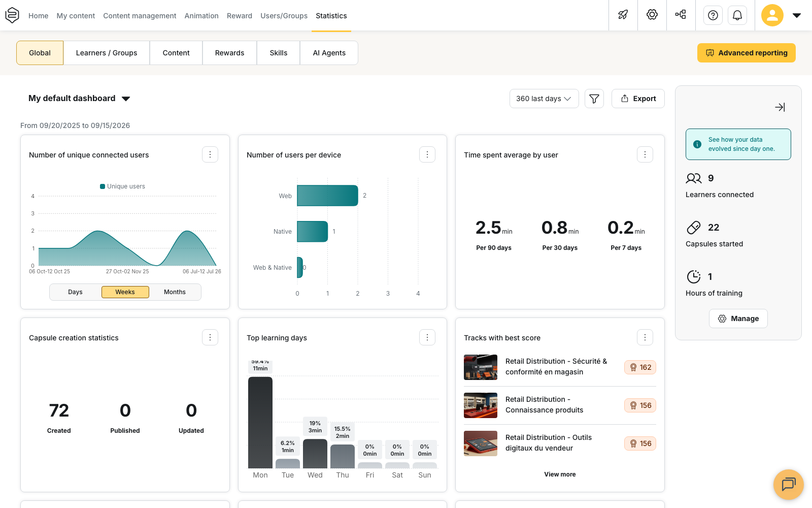Open Retail Distribution - Sécurité thumbnail
812x508 pixels.
coord(481,367)
